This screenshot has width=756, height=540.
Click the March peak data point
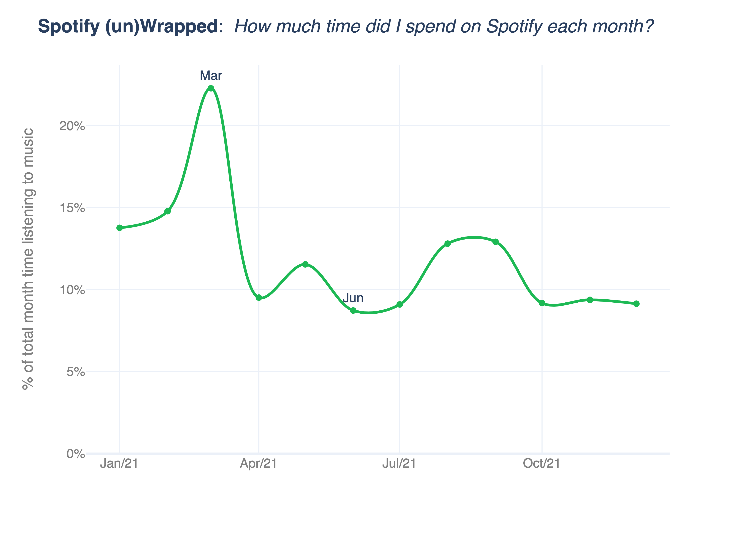coord(211,88)
